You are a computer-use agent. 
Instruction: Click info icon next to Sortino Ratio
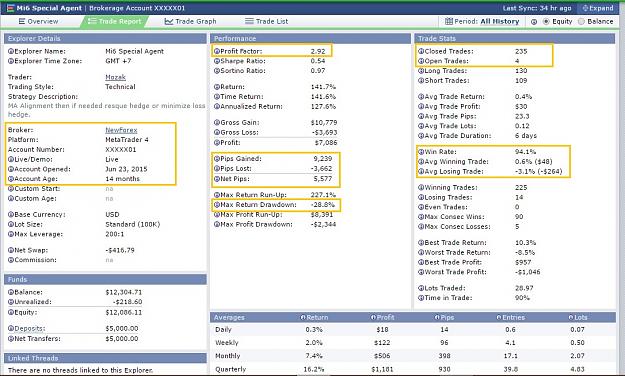click(x=217, y=71)
